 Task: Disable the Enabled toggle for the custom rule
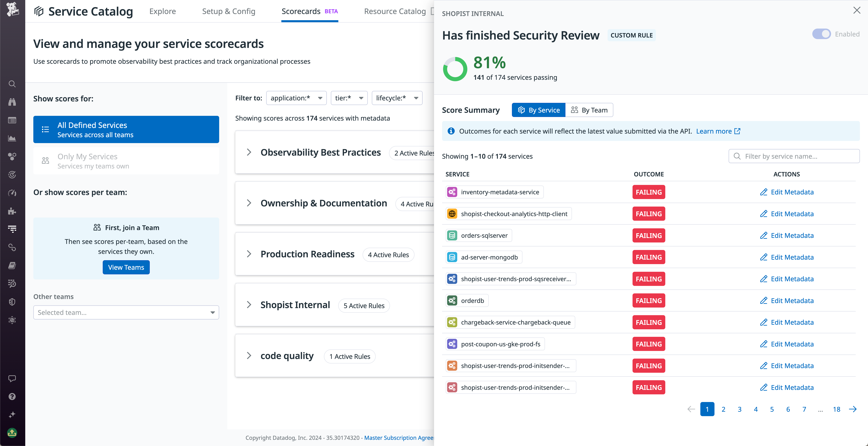(822, 34)
